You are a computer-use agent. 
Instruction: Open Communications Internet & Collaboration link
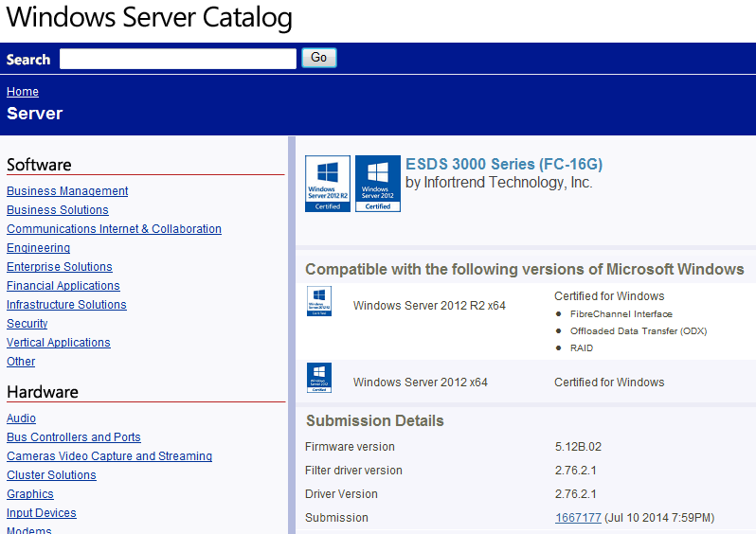[114, 228]
